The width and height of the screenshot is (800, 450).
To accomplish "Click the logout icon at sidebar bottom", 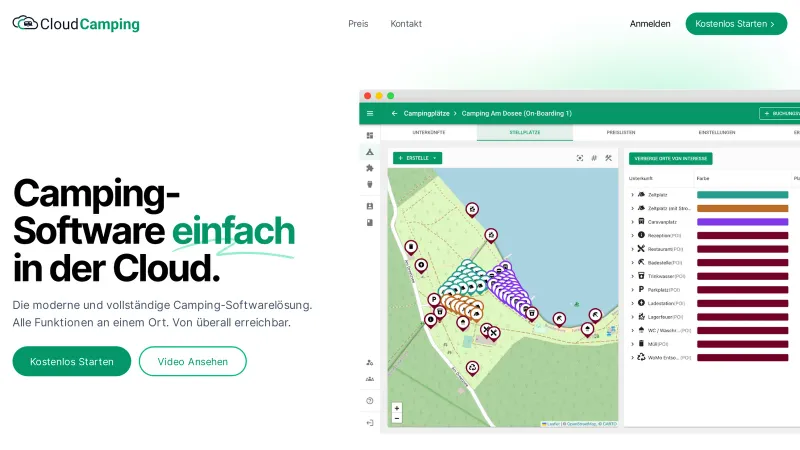I will (x=369, y=423).
